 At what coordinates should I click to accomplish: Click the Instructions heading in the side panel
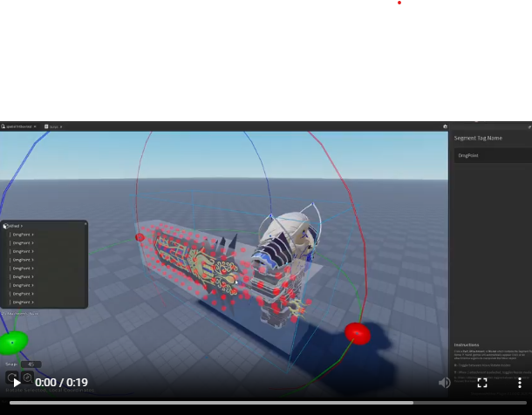pos(467,345)
